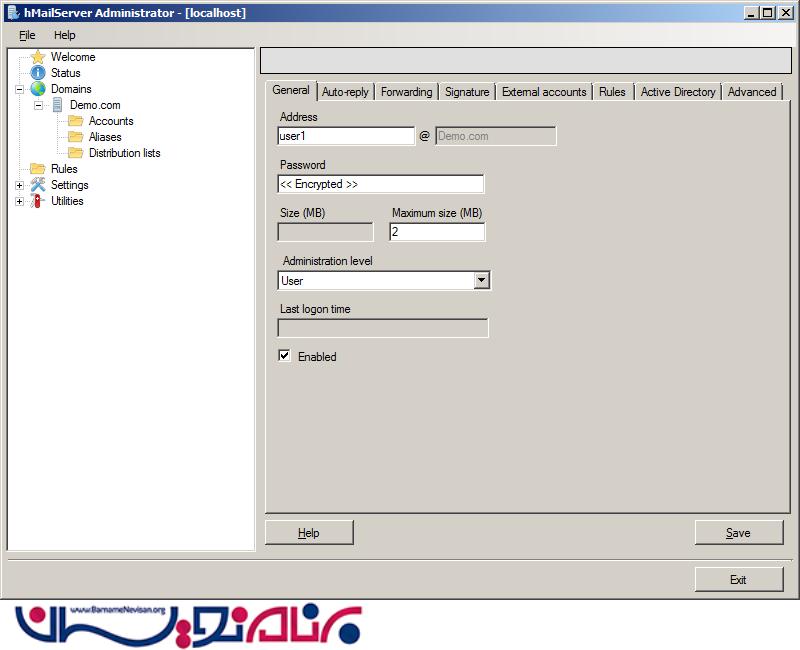The width and height of the screenshot is (800, 650).
Task: Maximize the hMailServer Administrator window
Action: pyautogui.click(x=767, y=13)
